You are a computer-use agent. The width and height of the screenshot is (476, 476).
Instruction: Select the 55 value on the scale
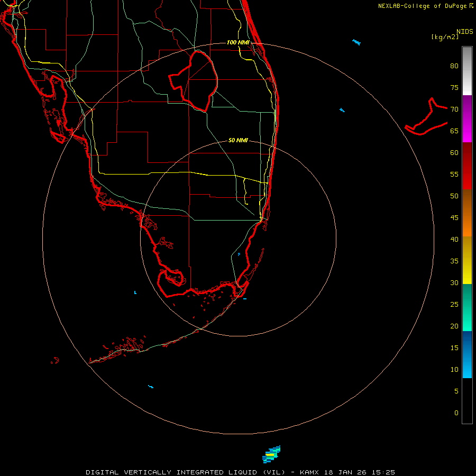click(454, 174)
